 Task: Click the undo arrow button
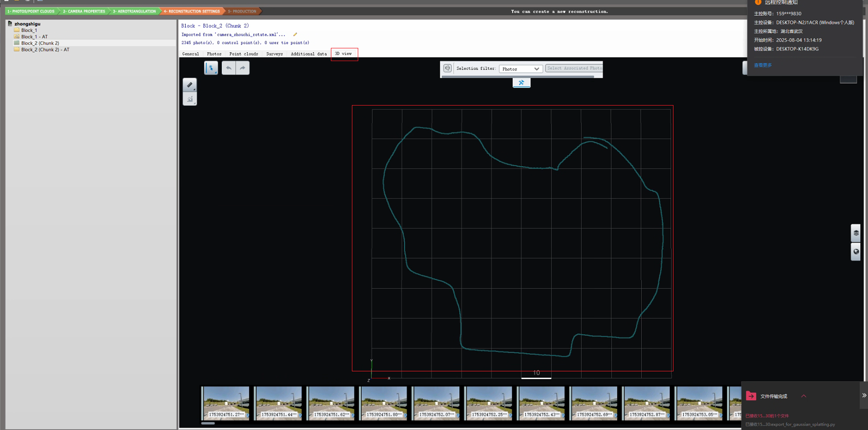click(229, 68)
